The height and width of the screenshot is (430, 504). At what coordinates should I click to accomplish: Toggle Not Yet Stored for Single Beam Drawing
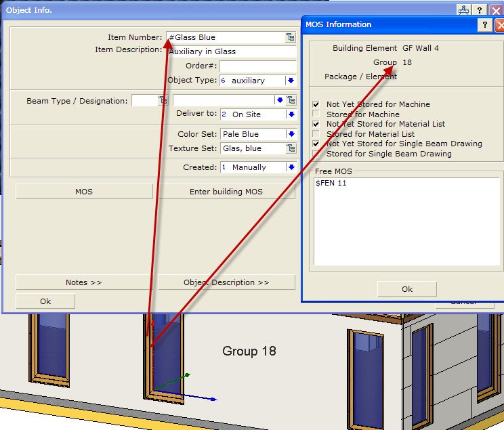tap(316, 144)
